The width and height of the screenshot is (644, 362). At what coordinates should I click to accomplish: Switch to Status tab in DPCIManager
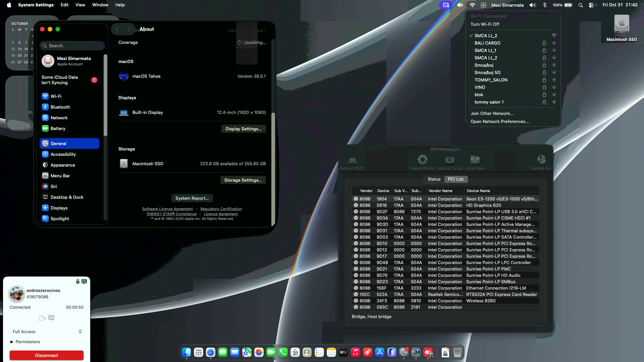(x=434, y=179)
